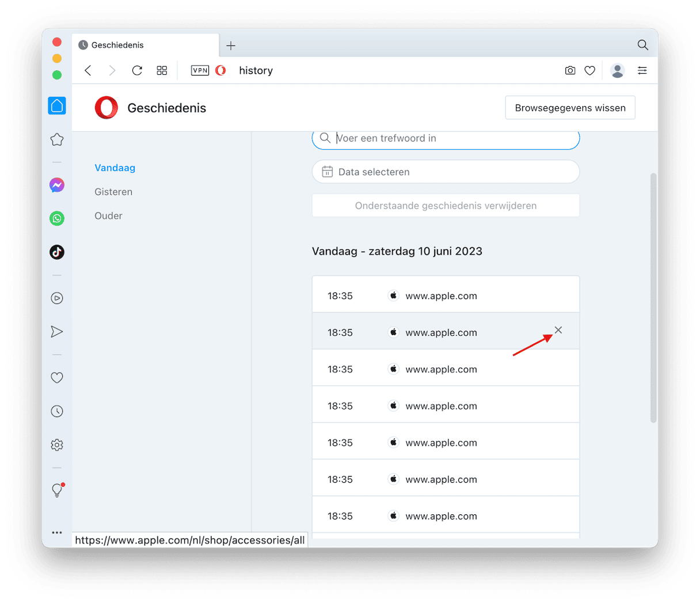Open the Easy Setup sliders icon

[x=642, y=70]
